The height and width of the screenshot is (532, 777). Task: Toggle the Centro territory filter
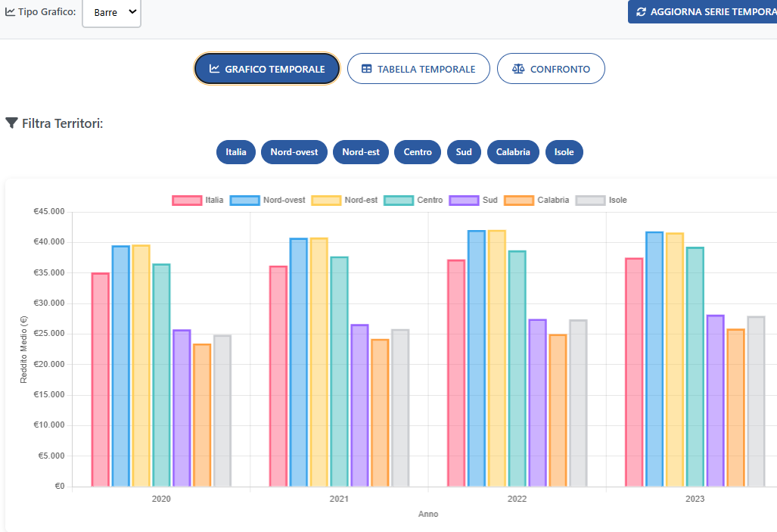(418, 151)
